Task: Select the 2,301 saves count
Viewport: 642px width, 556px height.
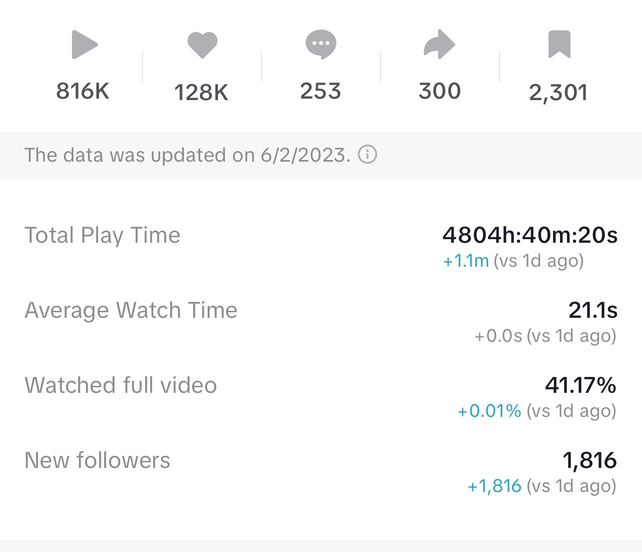Action: click(x=558, y=93)
